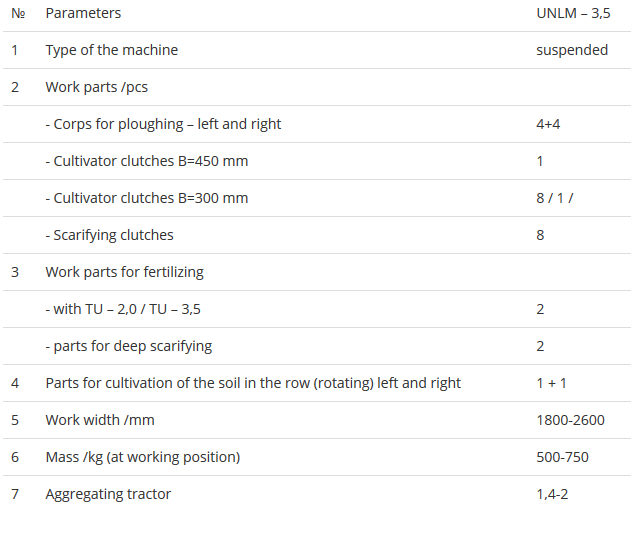639x540 pixels.
Task: Click 'Cultivator clutches B=300 mm' row
Action: pos(147,198)
